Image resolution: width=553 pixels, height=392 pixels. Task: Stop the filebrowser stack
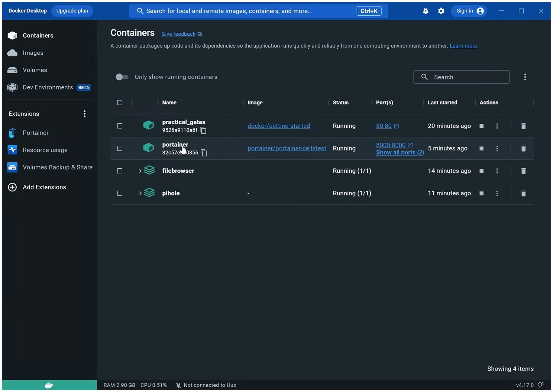click(482, 171)
